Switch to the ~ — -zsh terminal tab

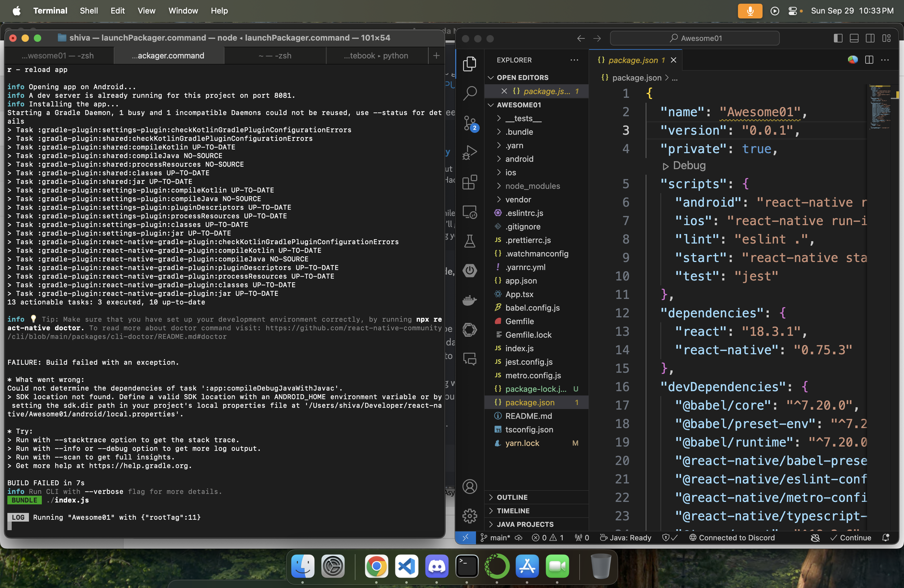[275, 56]
